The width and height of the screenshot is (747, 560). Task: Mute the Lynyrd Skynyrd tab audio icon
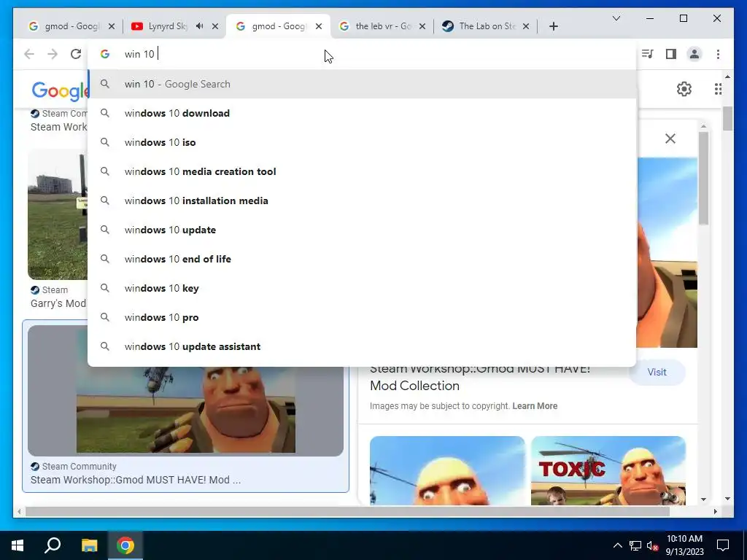[200, 26]
